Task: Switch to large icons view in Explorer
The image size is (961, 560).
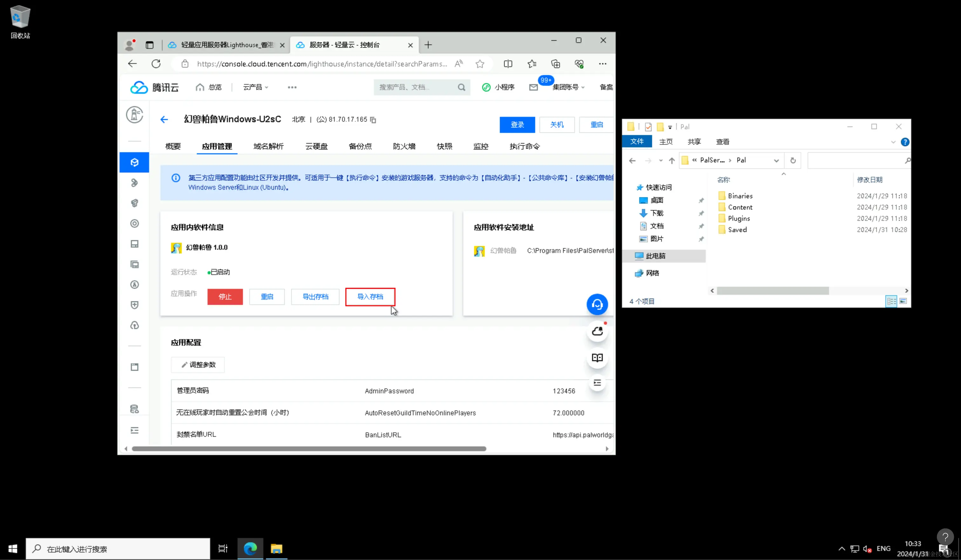Action: (903, 301)
